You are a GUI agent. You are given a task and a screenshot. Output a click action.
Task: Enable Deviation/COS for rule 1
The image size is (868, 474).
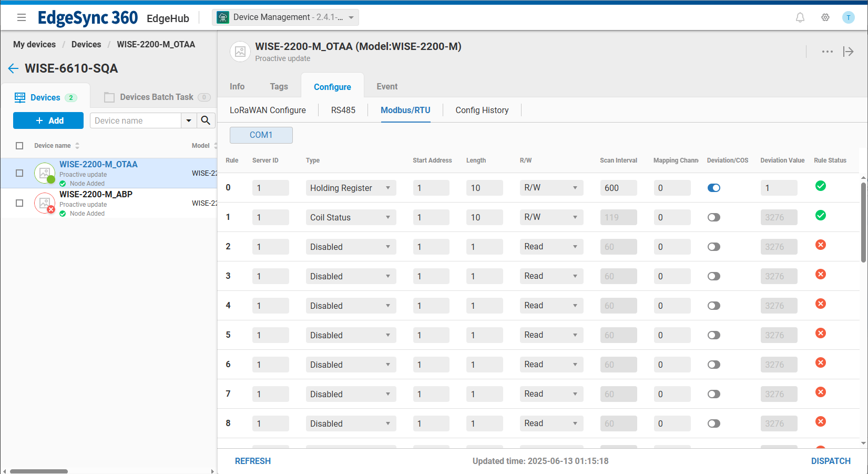point(714,217)
